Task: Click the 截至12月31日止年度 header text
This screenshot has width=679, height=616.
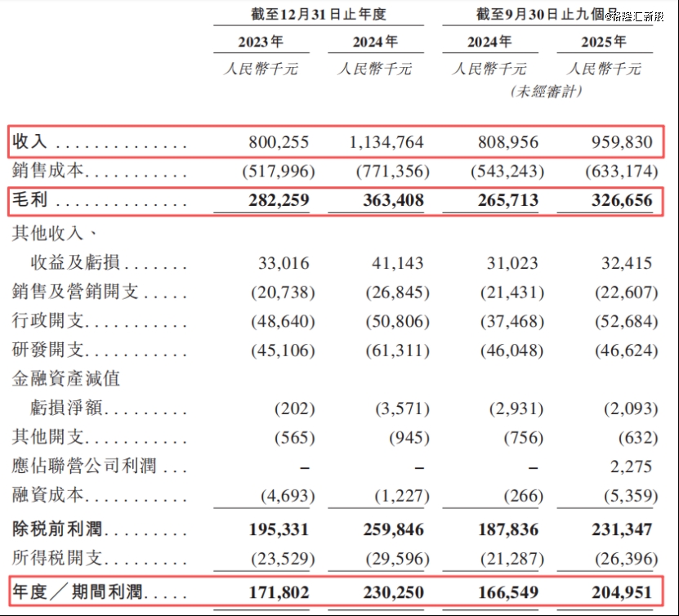Action: [319, 14]
